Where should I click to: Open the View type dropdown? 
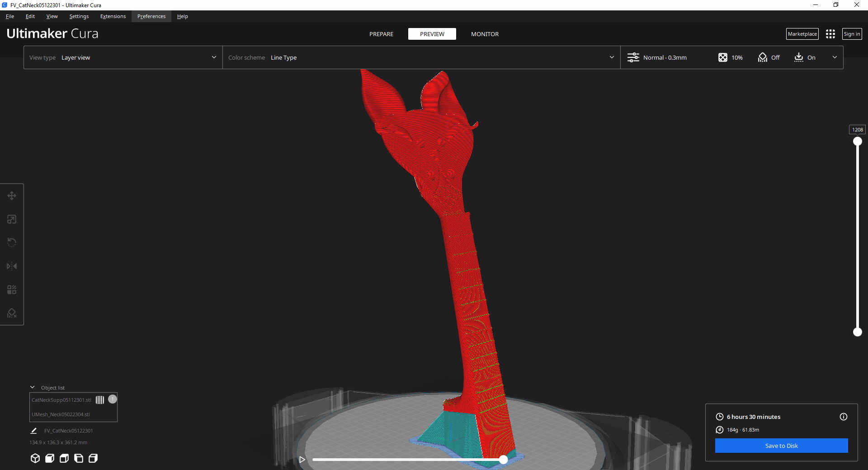pyautogui.click(x=123, y=57)
